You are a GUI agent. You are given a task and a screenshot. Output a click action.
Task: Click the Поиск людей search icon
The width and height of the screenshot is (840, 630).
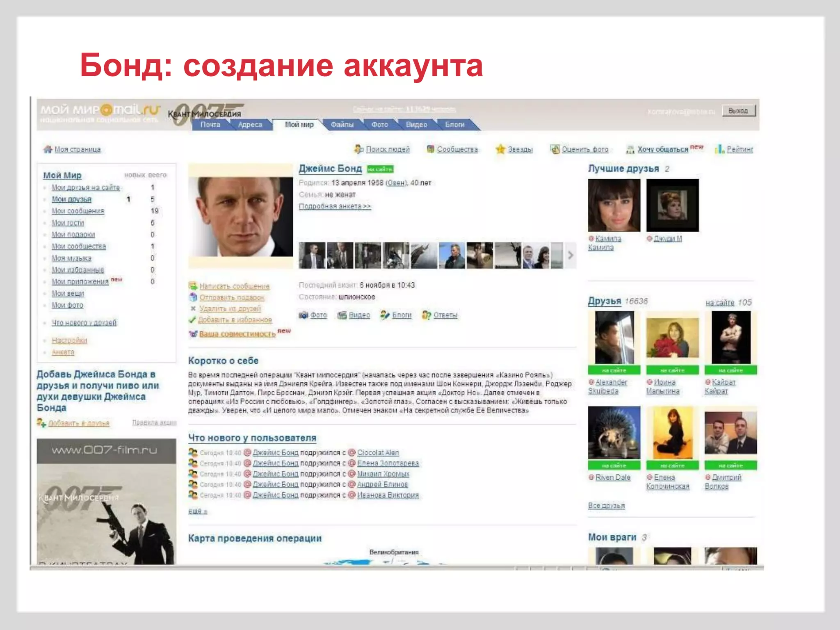click(x=359, y=149)
